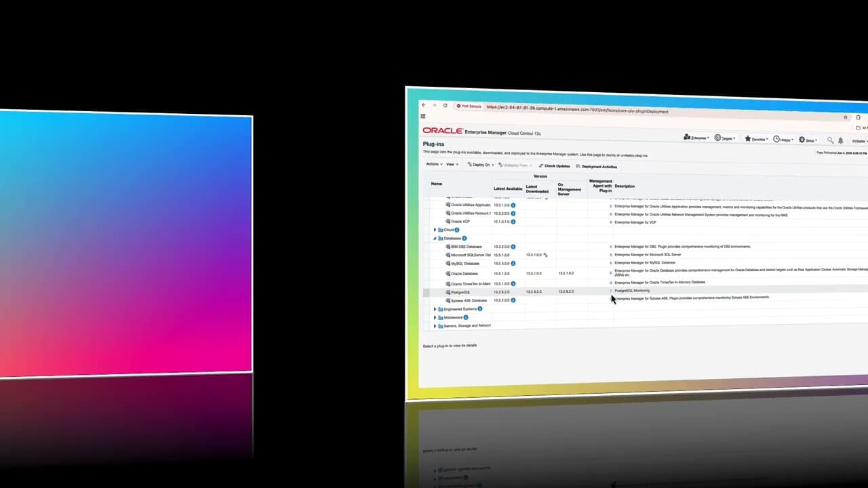Click the search magnifier icon
This screenshot has height=488, width=868.
coord(830,140)
